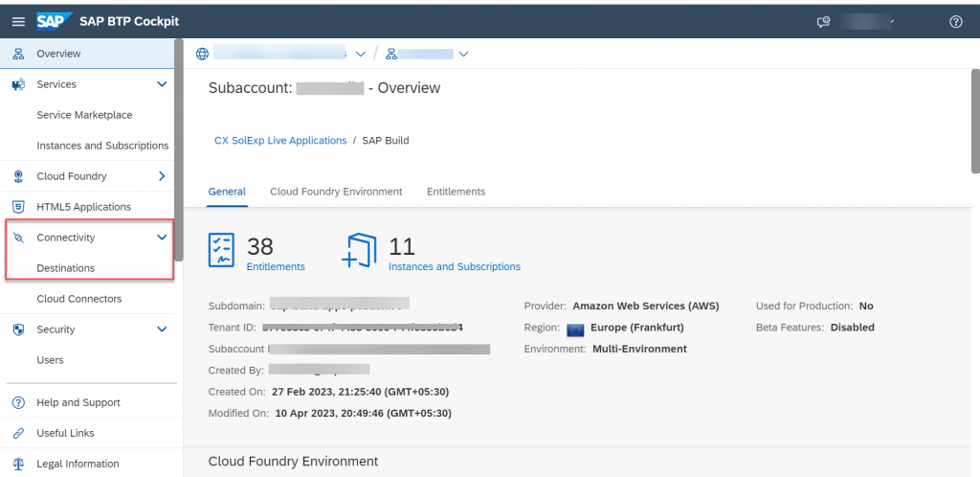Click the Europe (Frankfurt) region value
This screenshot has height=477, width=980.
click(636, 328)
